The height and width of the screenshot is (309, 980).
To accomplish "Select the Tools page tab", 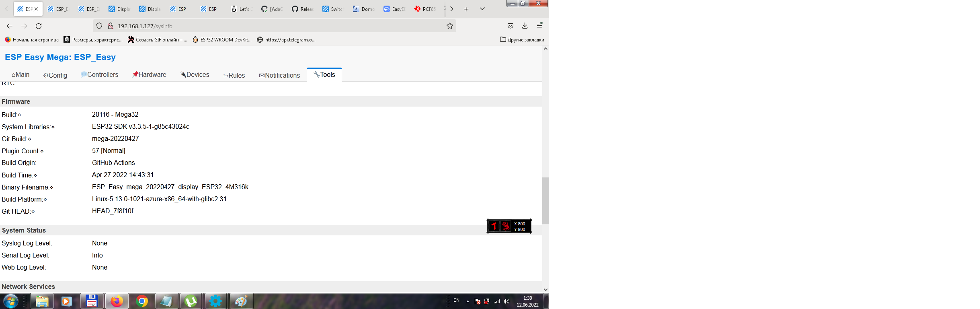I will click(324, 75).
